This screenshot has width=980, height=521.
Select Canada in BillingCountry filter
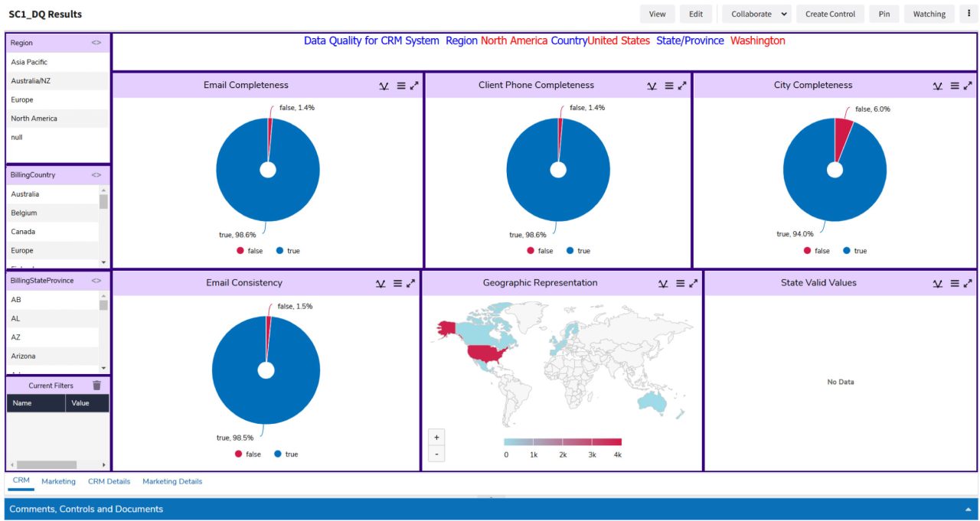[x=53, y=232]
